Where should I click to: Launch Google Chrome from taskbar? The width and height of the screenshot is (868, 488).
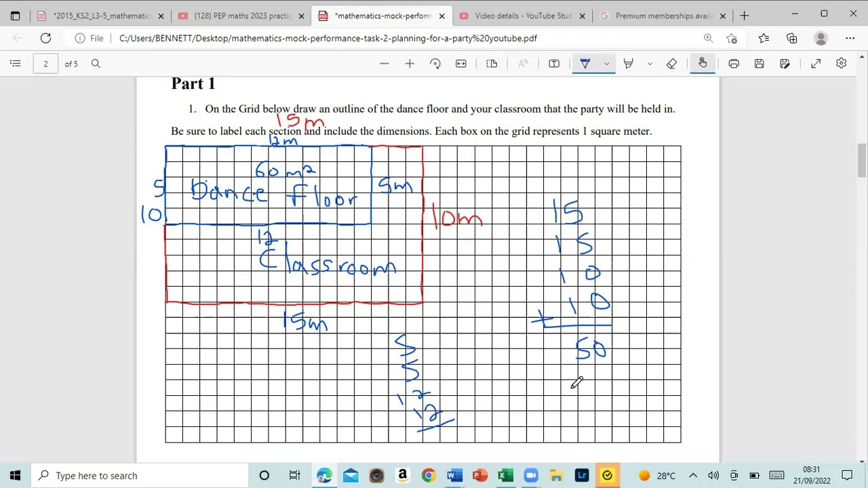(x=428, y=475)
